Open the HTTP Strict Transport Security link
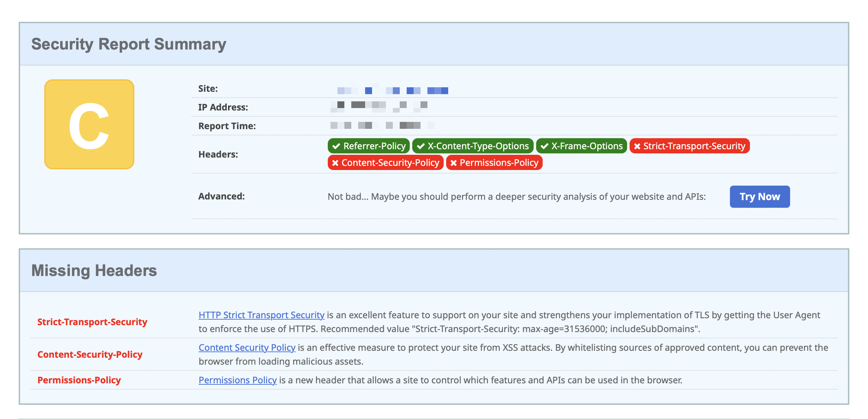This screenshot has width=868, height=419. [261, 315]
